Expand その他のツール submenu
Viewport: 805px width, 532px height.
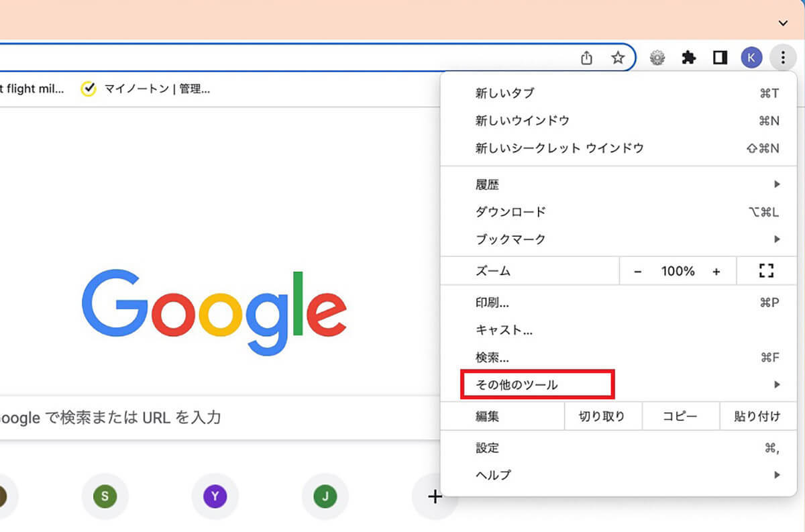point(618,385)
